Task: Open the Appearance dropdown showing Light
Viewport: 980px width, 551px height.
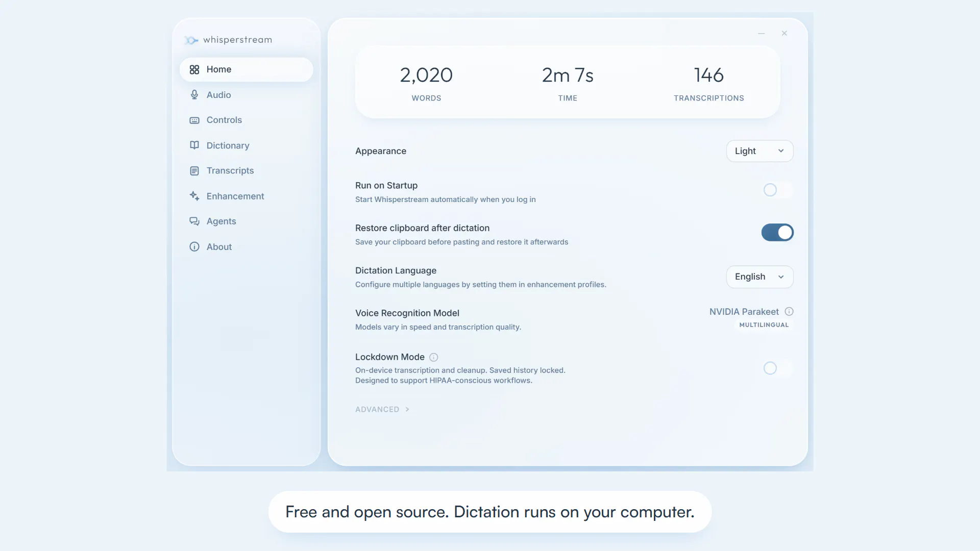Action: (x=759, y=151)
